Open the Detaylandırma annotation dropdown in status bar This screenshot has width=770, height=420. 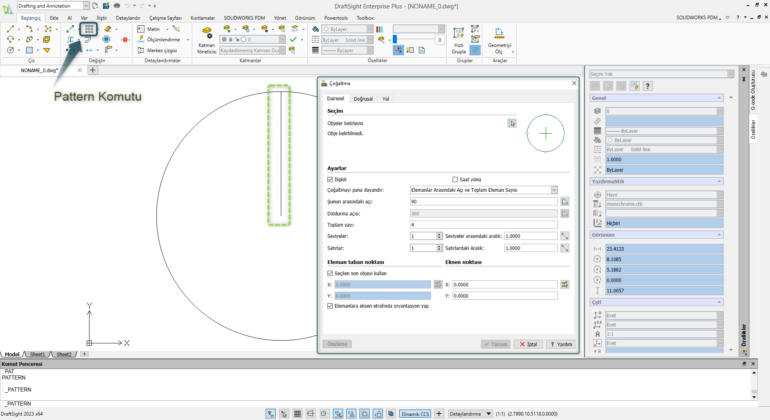click(x=470, y=414)
